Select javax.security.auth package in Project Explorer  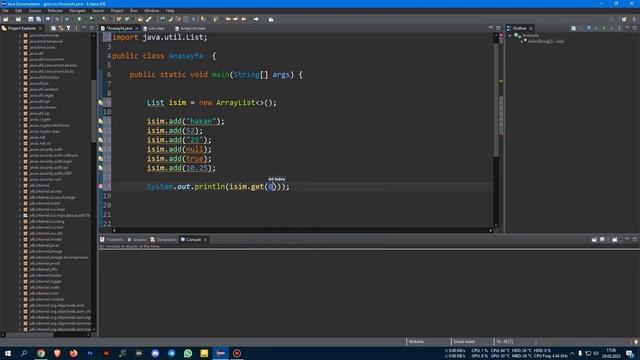[x=45, y=149]
